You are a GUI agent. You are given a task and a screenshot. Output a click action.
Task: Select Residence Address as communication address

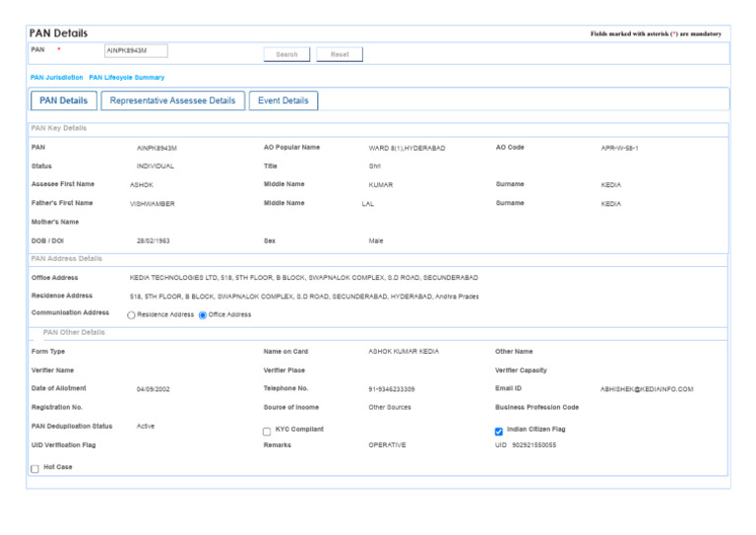[x=132, y=315]
